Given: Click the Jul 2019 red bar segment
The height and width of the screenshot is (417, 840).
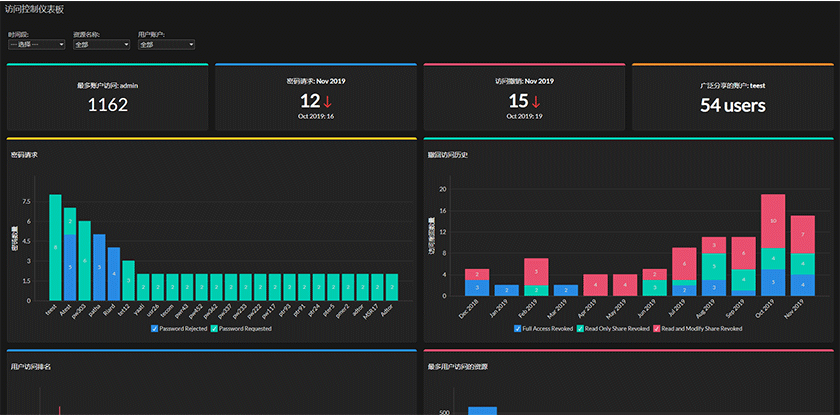Looking at the screenshot, I should (x=684, y=264).
